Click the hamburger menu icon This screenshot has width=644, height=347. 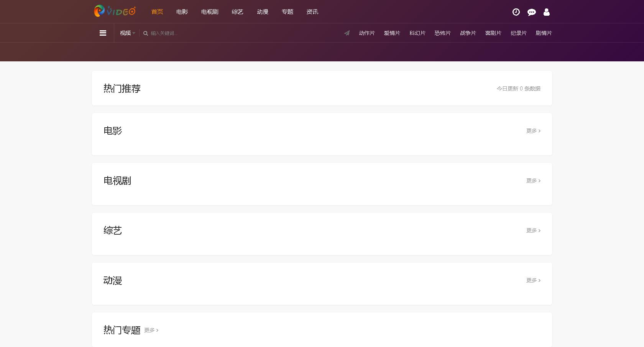[103, 33]
